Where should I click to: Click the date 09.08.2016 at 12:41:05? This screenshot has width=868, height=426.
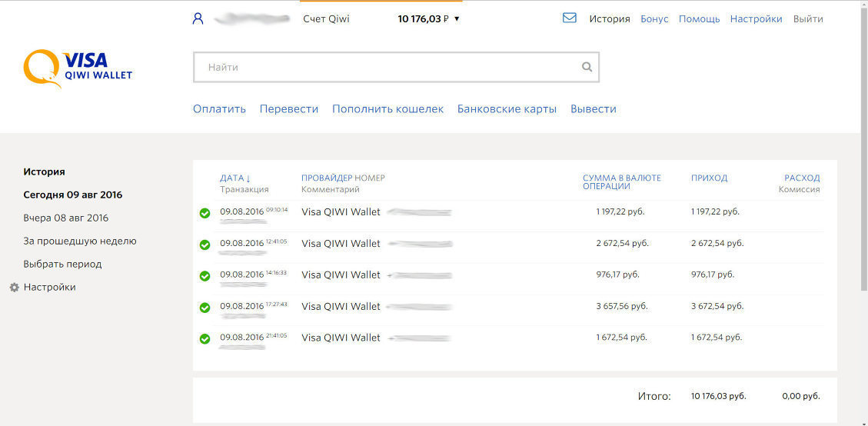point(242,243)
